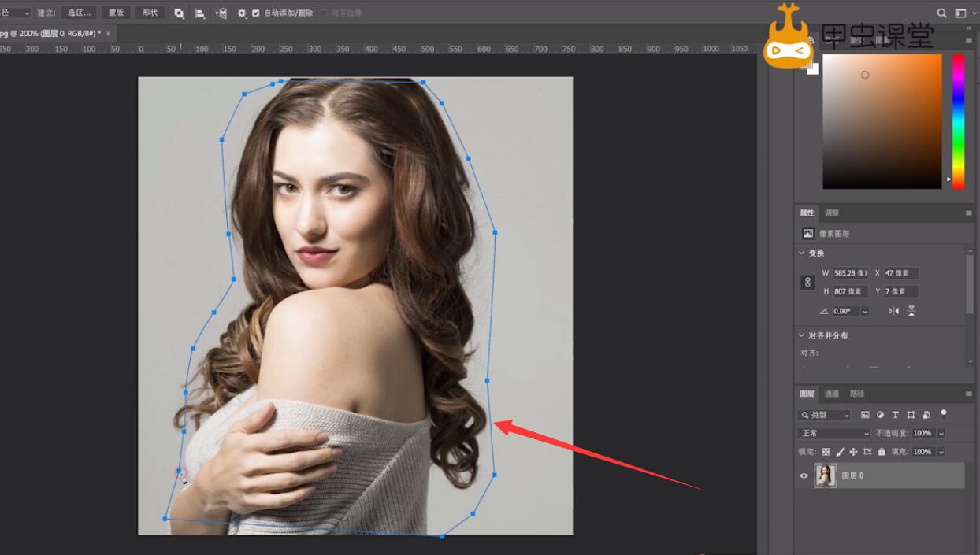This screenshot has width=980, height=555.
Task: Click the path arrangement icon
Action: (221, 13)
